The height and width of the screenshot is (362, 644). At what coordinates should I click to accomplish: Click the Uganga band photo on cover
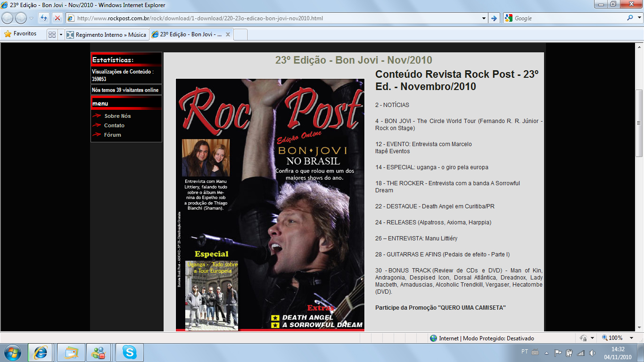(x=211, y=296)
